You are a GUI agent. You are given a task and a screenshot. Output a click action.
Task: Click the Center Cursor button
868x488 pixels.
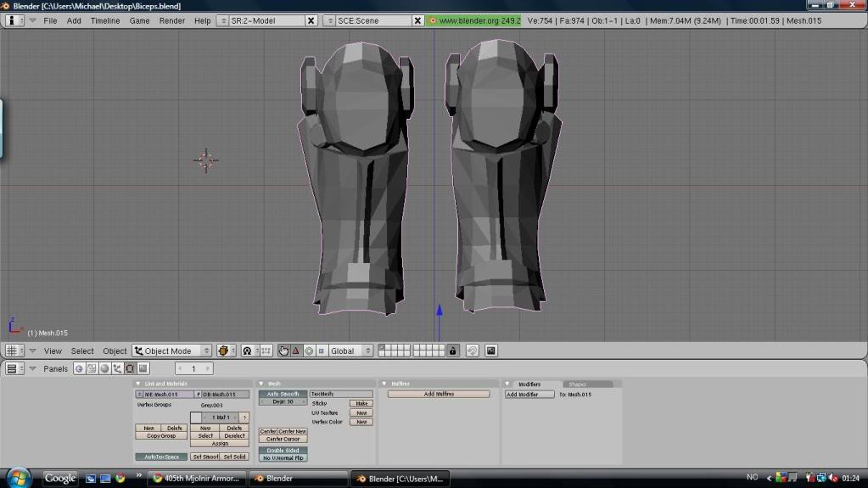point(283,439)
